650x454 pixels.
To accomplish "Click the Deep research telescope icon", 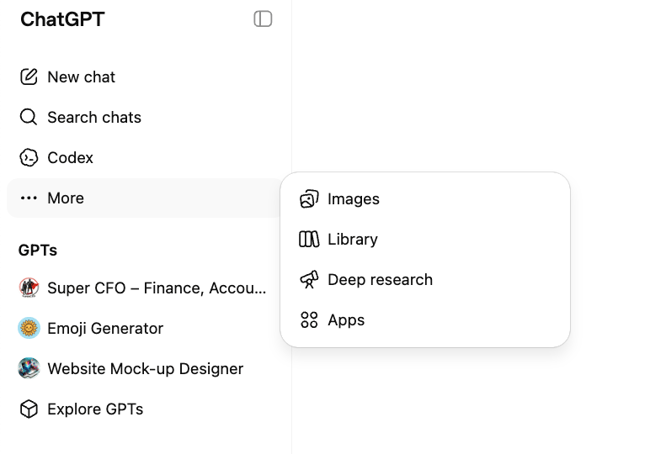I will 309,279.
